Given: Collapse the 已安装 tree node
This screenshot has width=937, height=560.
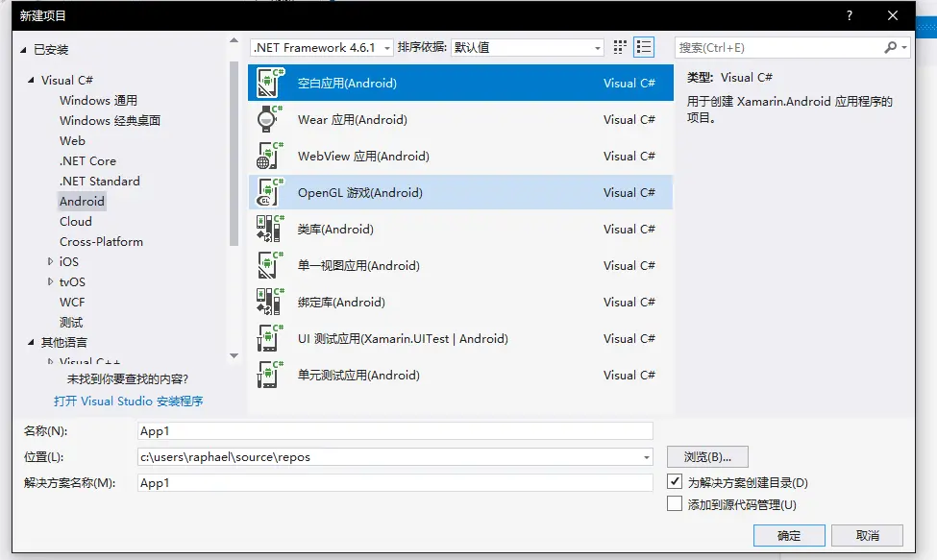Looking at the screenshot, I should pyautogui.click(x=23, y=50).
